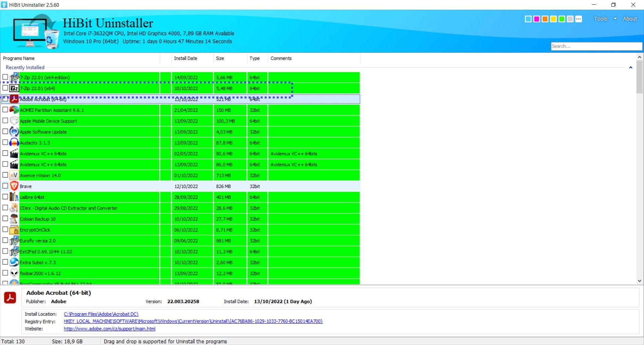This screenshot has width=644, height=345.
Task: Open install location C:\Program Files\Adobe\Acrobat DC\ link
Action: coord(101,314)
